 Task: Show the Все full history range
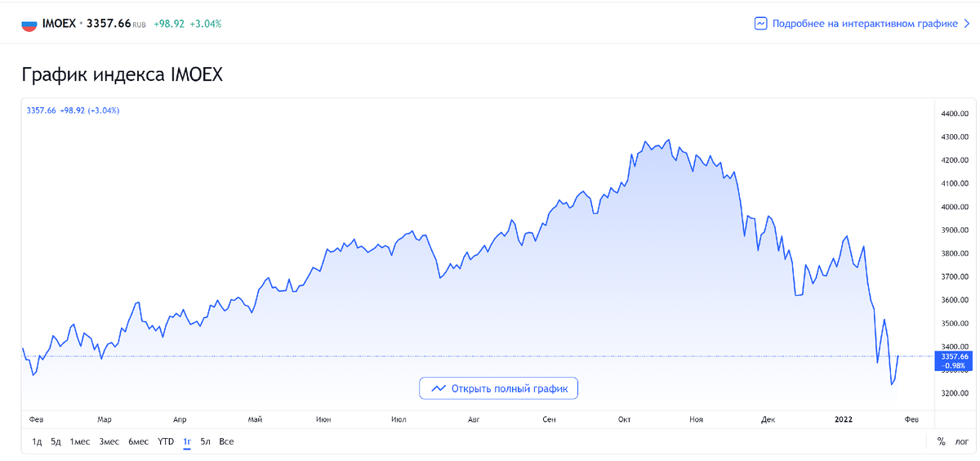coord(226,441)
